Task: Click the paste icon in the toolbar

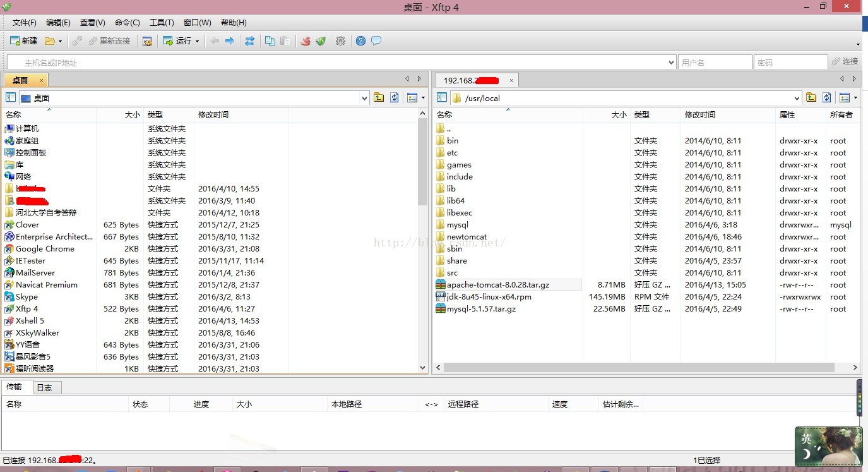Action: [x=285, y=41]
